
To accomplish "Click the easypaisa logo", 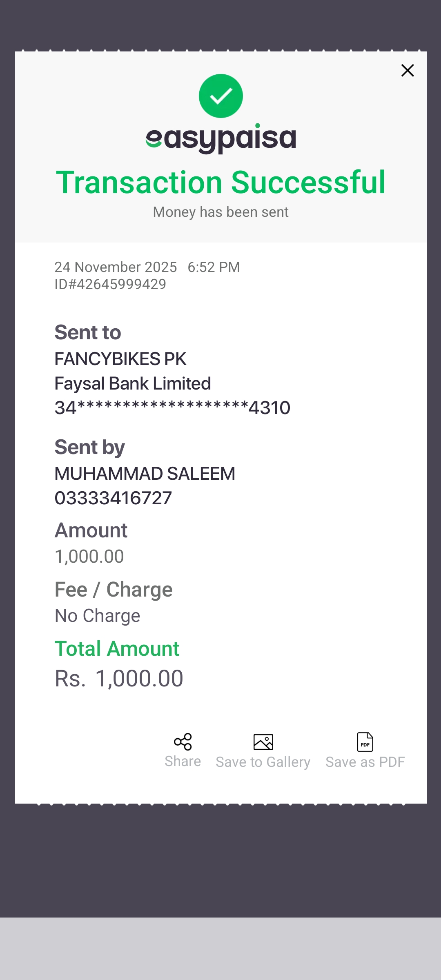I will (x=221, y=138).
